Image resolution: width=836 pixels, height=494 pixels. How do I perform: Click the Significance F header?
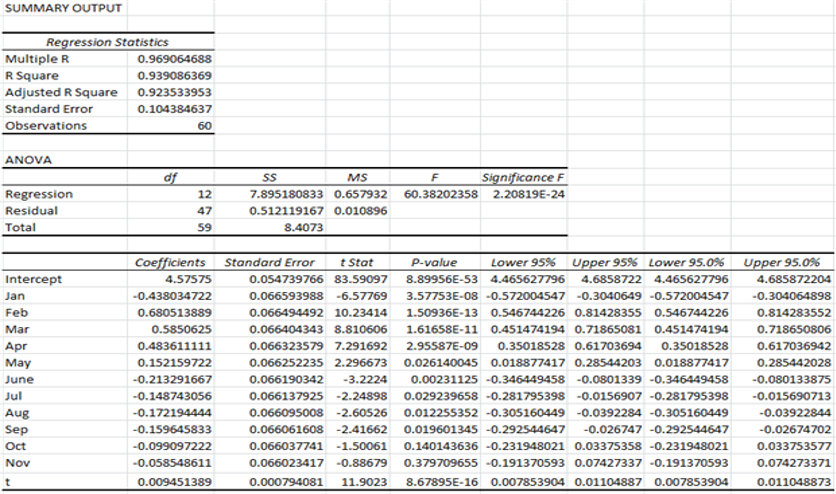pyautogui.click(x=523, y=177)
